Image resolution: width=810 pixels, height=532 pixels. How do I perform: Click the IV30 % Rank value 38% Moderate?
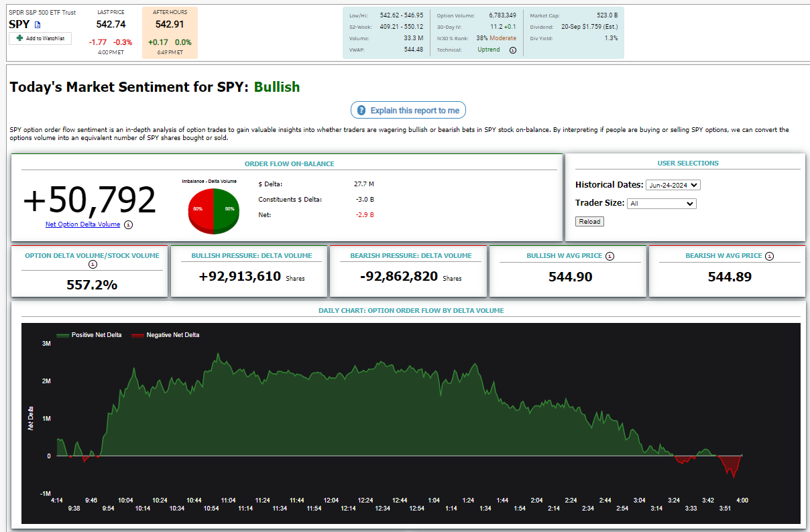(x=496, y=38)
